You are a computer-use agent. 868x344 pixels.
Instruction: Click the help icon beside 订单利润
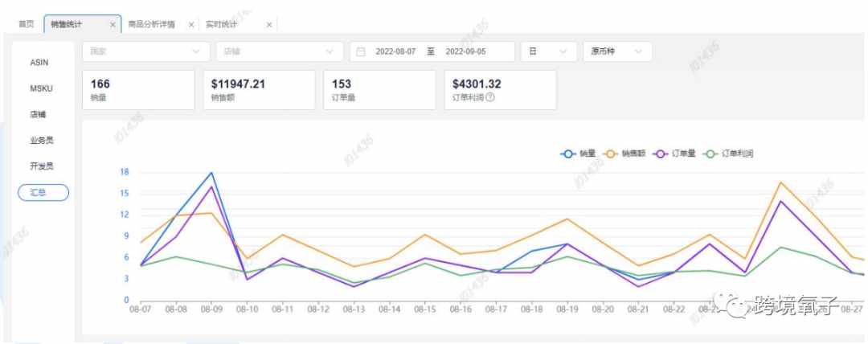click(490, 97)
